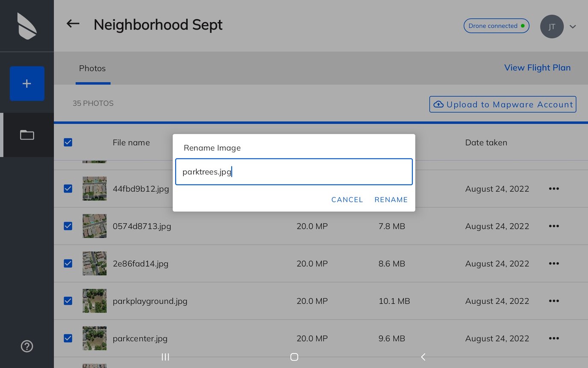Uncheck the parkplayground.jpg checkbox
588x368 pixels.
click(x=68, y=301)
